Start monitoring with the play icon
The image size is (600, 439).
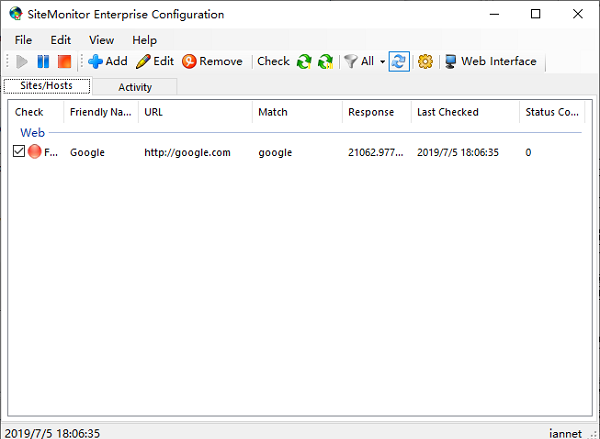point(22,61)
